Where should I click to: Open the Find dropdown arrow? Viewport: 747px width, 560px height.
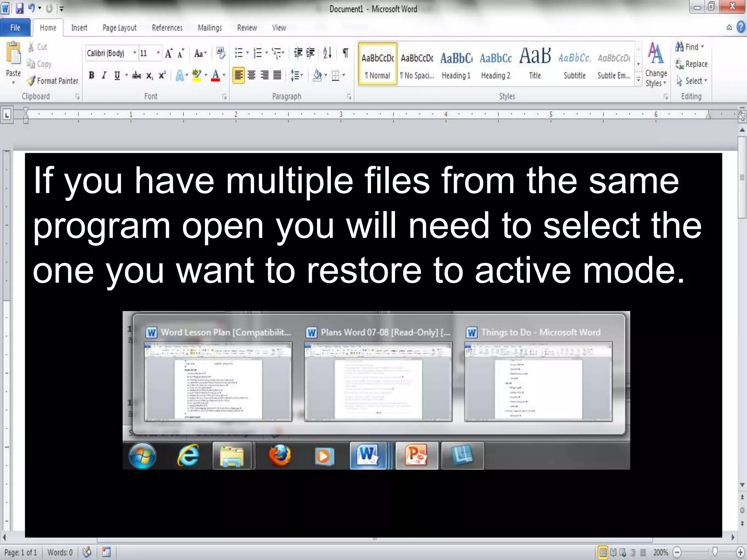pos(703,47)
